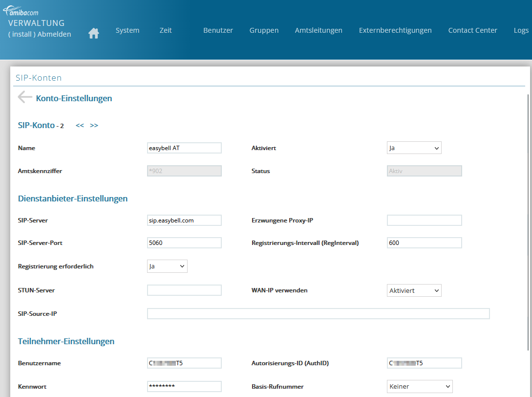This screenshot has width=532, height=397.
Task: Click the Kennwort password field
Action: [184, 386]
